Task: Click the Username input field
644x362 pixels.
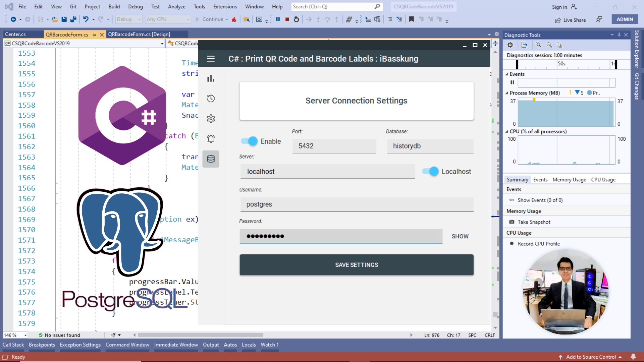Action: pos(357,204)
